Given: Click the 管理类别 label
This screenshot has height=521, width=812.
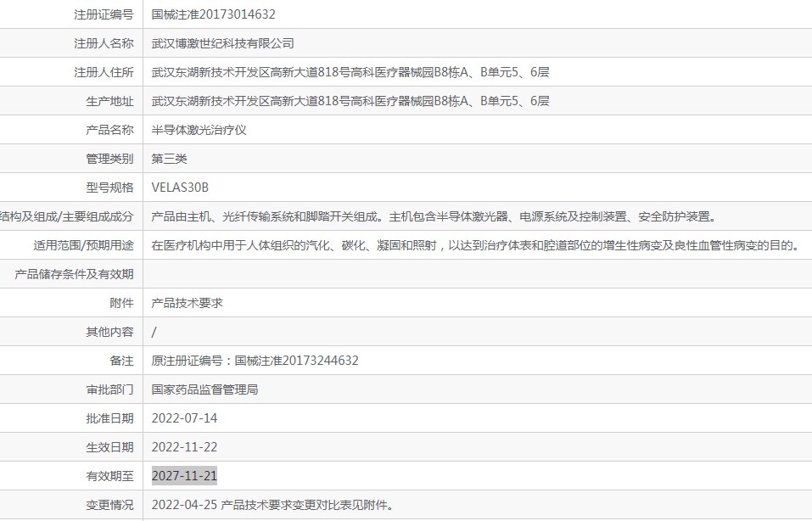Looking at the screenshot, I should (x=109, y=159).
